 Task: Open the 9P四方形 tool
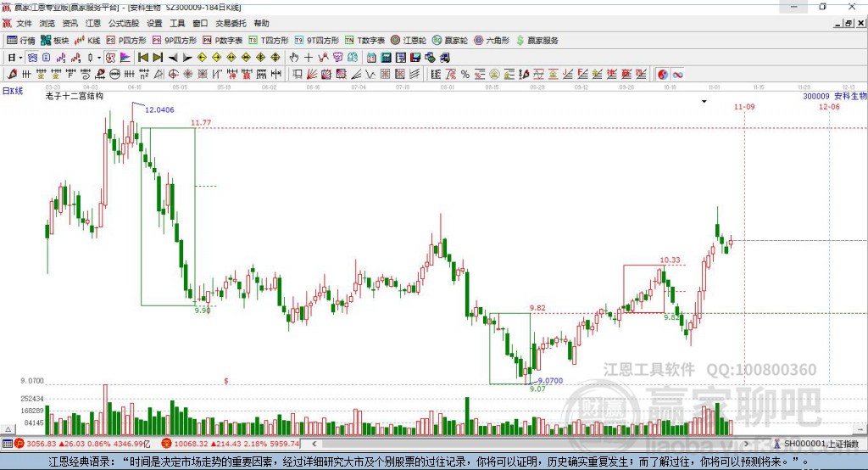(x=175, y=41)
